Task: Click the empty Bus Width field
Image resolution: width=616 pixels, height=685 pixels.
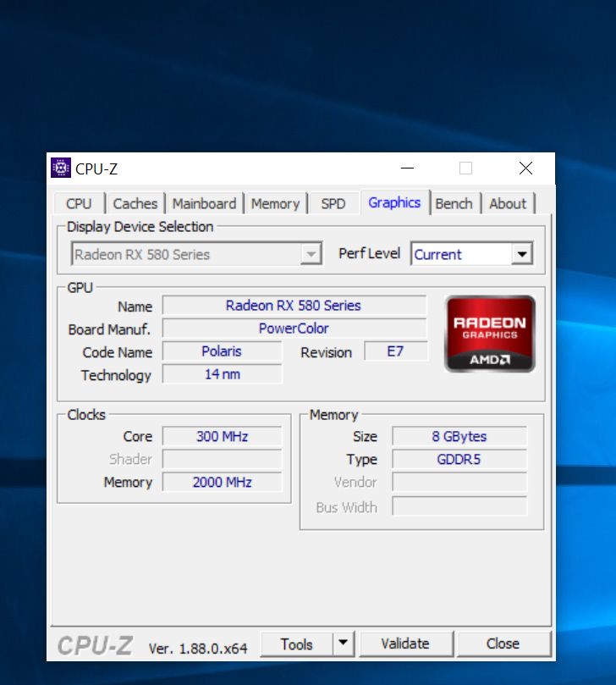Action: (x=459, y=505)
